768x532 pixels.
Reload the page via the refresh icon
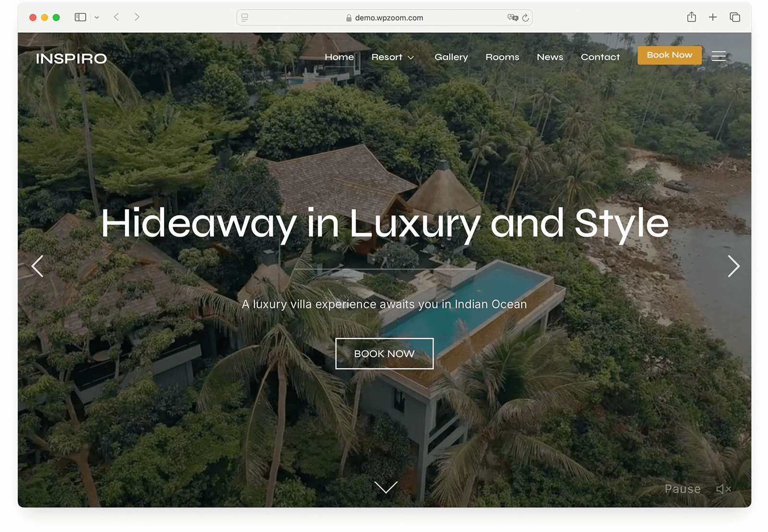[x=525, y=18]
